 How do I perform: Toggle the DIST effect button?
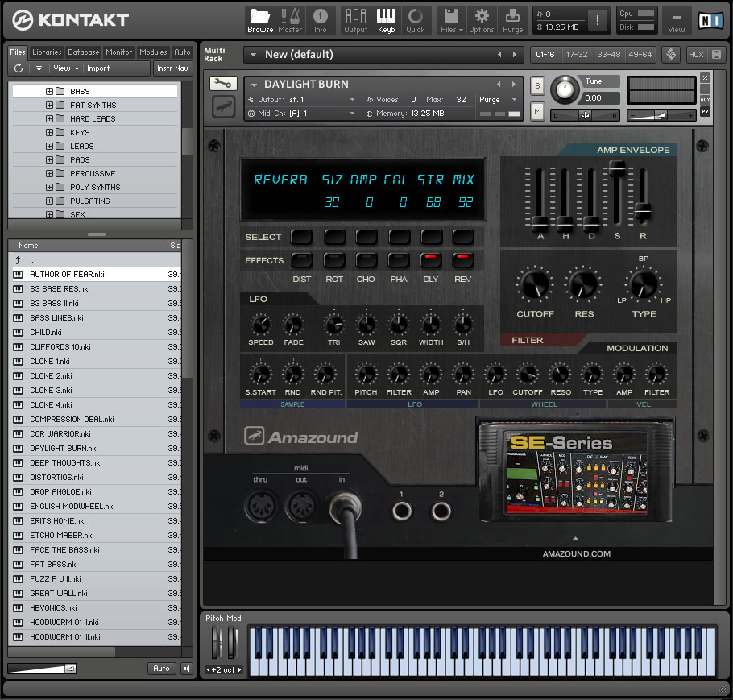(302, 260)
